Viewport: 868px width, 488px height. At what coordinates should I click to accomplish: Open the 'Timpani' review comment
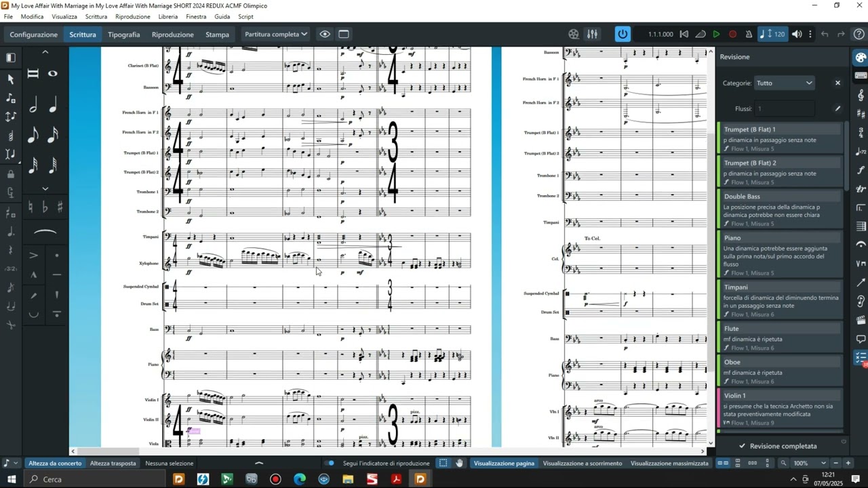click(780, 300)
